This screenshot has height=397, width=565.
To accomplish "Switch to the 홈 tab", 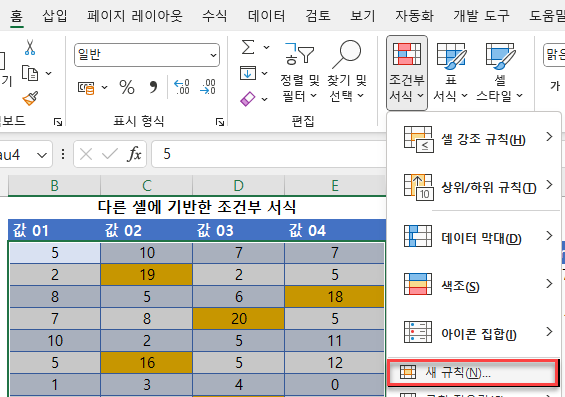I will (16, 16).
